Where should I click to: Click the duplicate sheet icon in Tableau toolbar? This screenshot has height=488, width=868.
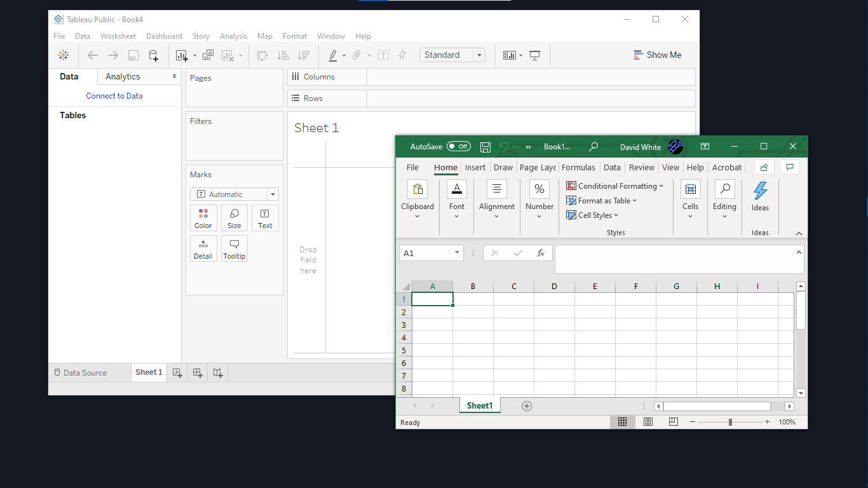coord(208,55)
